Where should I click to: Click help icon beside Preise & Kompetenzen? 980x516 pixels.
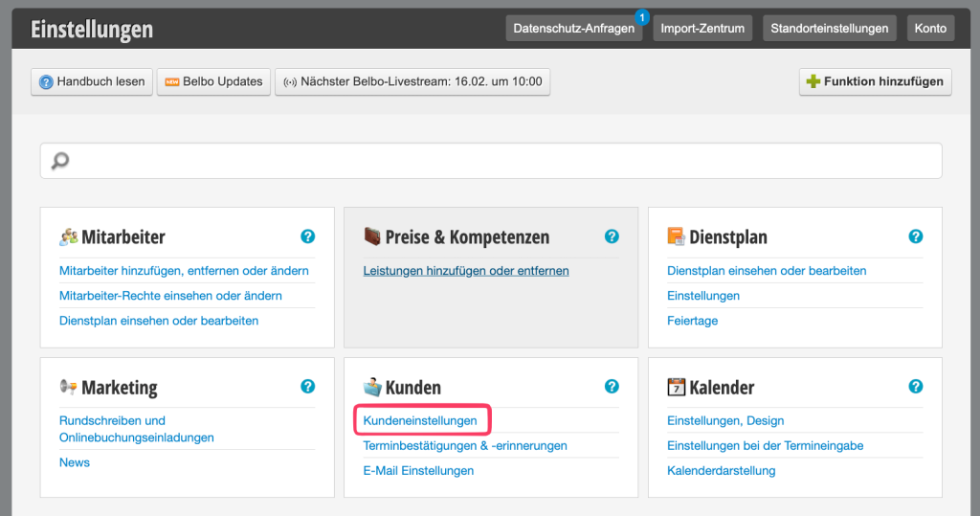(612, 236)
